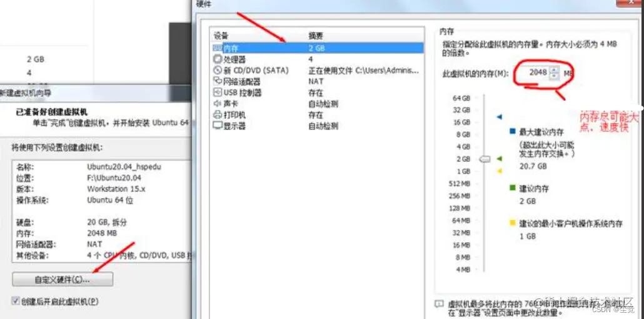Screen dimensions: 644x319
Task: Click the 128 MB mark on memory scale
Action: coord(460,208)
